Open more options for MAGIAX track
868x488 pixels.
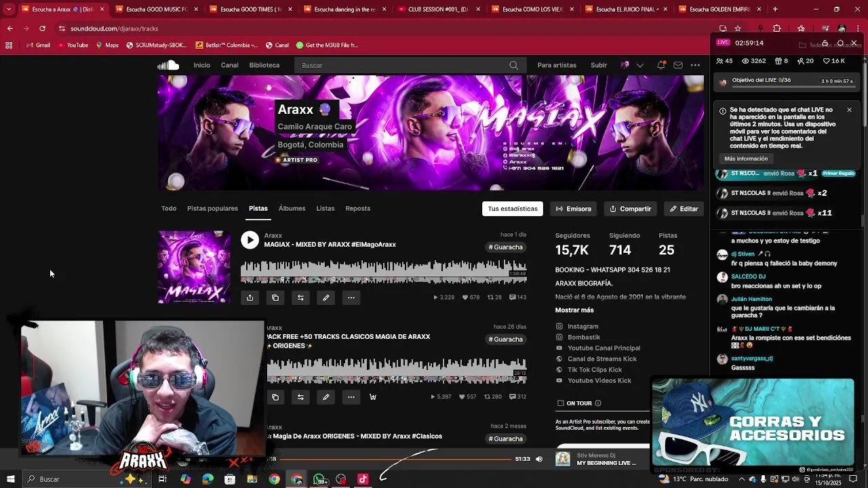tap(351, 298)
